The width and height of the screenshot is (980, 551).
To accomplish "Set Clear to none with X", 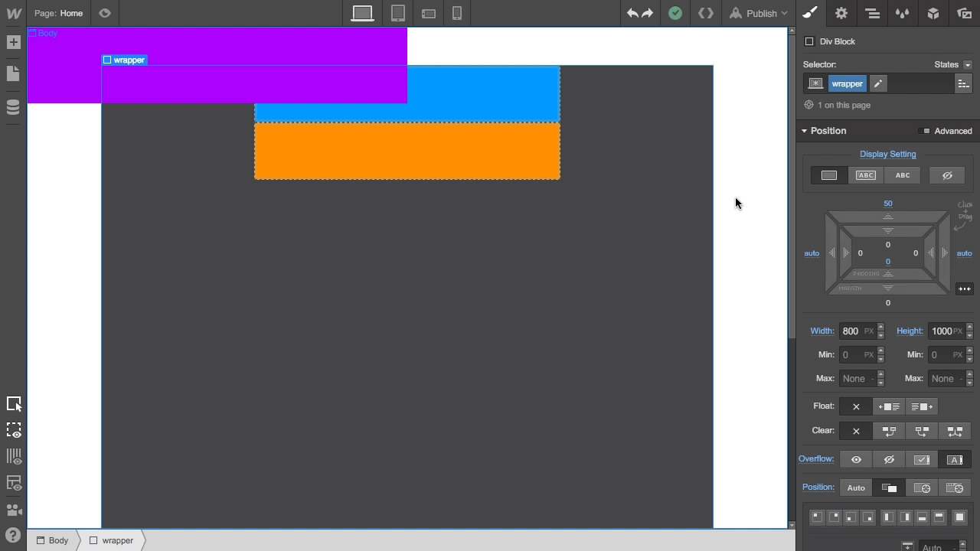I will (856, 431).
